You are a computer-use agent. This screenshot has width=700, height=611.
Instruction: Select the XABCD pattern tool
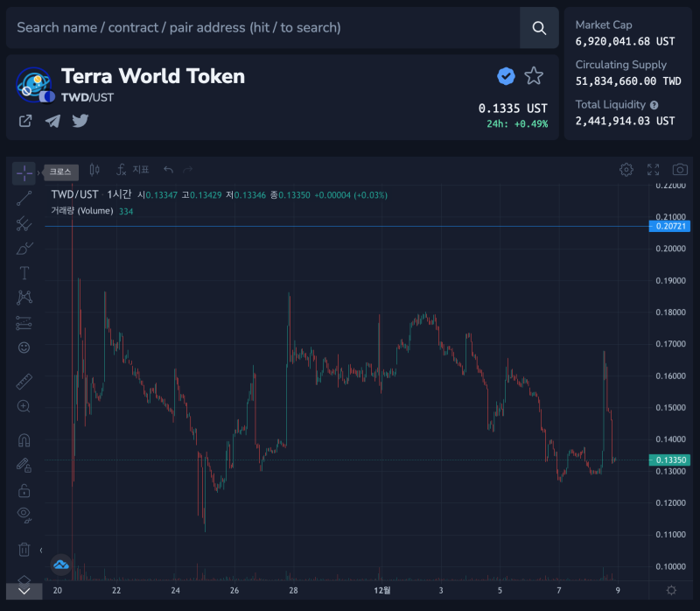coord(24,298)
